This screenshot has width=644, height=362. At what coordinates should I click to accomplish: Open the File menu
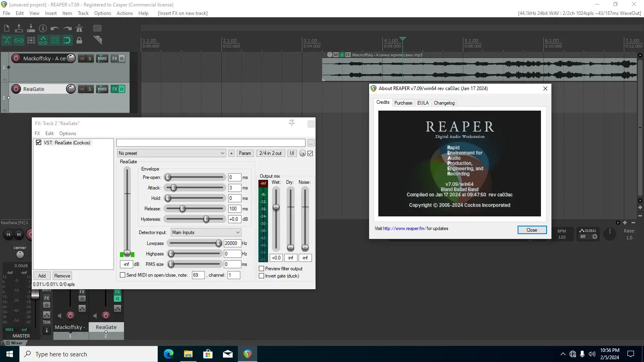click(6, 13)
